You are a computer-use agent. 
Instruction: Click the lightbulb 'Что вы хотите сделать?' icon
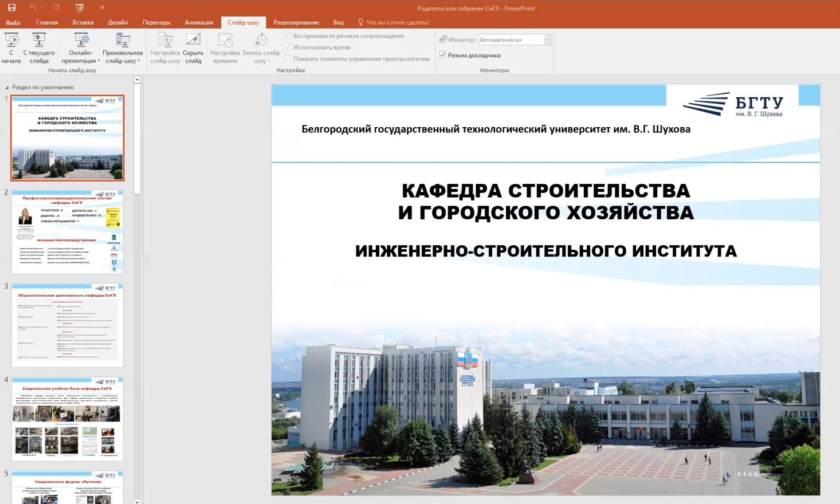pyautogui.click(x=360, y=22)
